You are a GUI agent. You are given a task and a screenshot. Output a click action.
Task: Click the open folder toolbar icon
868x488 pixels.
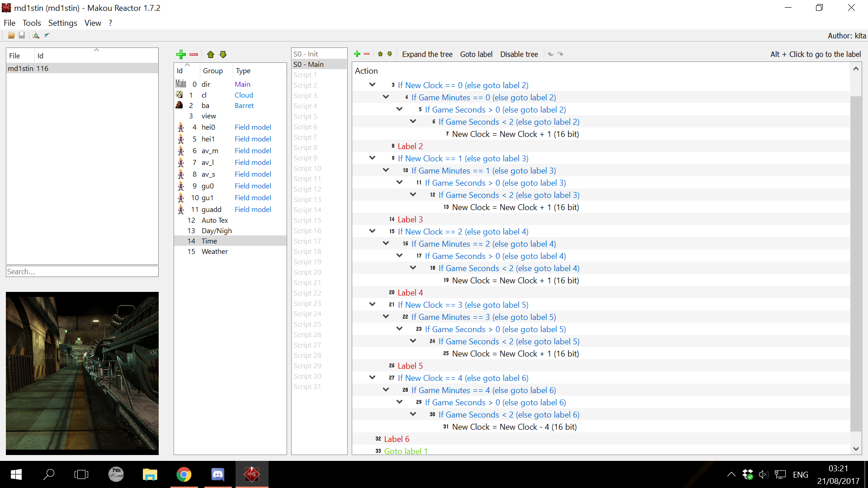click(x=11, y=35)
